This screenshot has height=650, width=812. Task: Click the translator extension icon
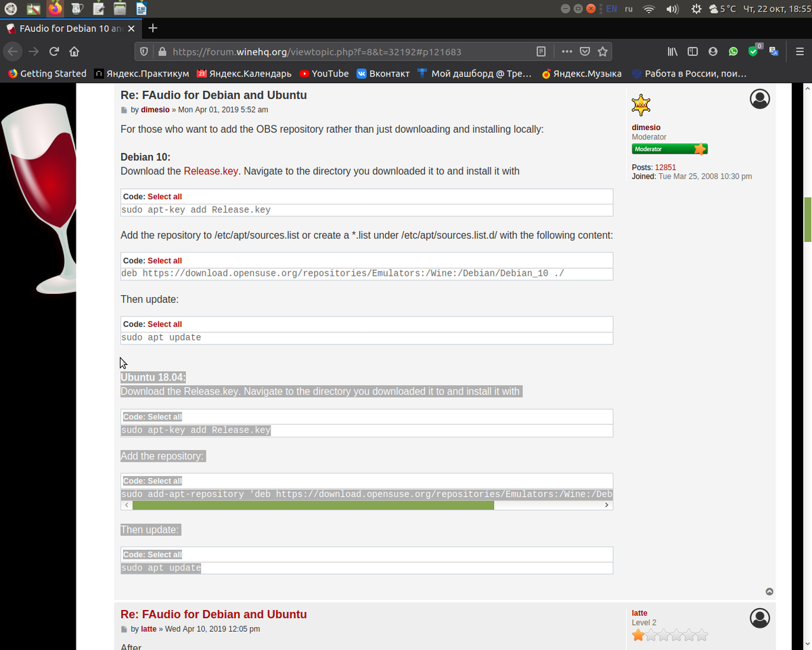[773, 51]
